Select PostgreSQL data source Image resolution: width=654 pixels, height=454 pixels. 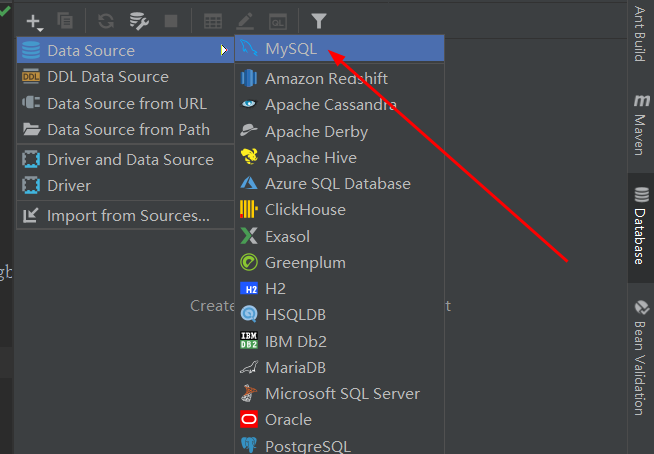click(x=340, y=446)
